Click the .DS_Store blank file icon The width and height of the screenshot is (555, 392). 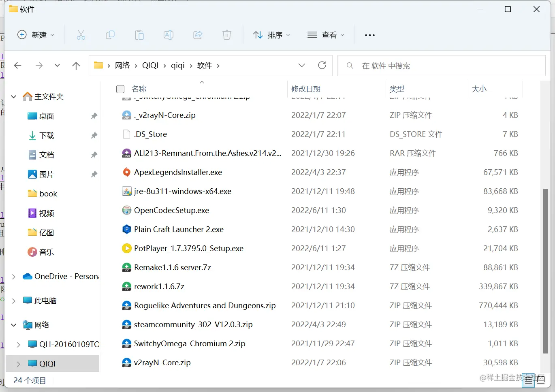(x=127, y=134)
